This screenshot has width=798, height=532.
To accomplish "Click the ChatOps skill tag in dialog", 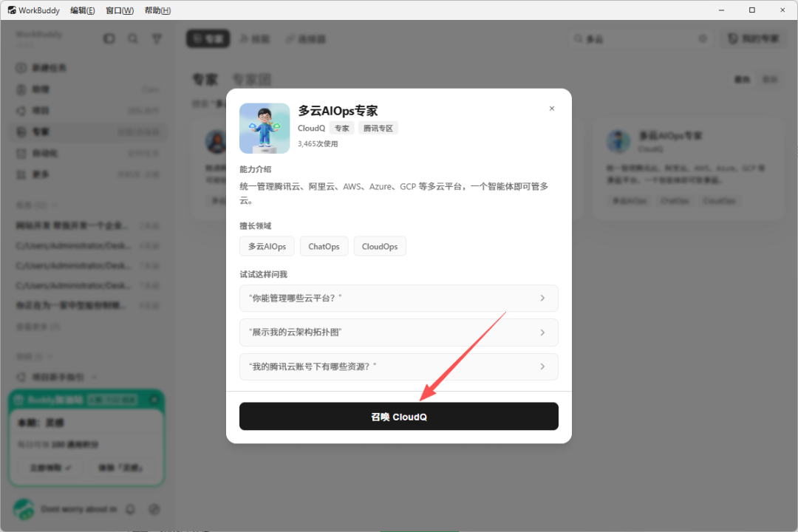I will click(x=324, y=246).
